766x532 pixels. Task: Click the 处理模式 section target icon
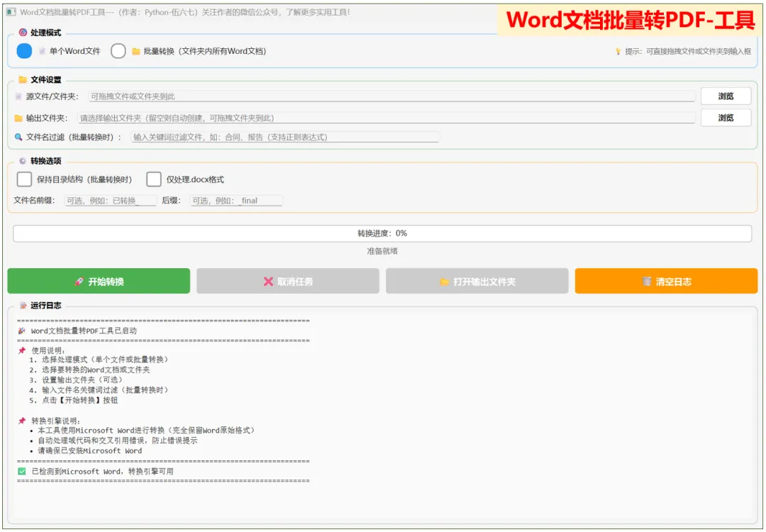23,32
